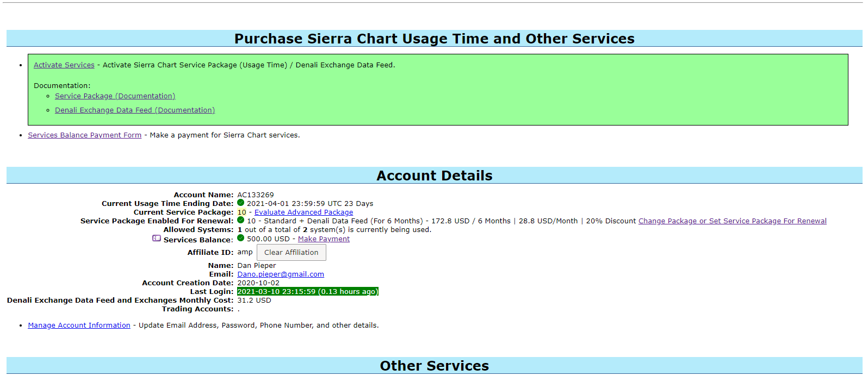Click green status icon next to Usage Time Ending Date

pos(240,203)
